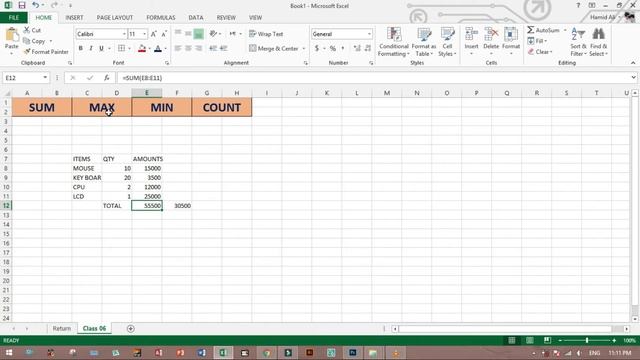Click the Undo arrow icon
Screen dimensions: 640x360
click(x=36, y=5)
